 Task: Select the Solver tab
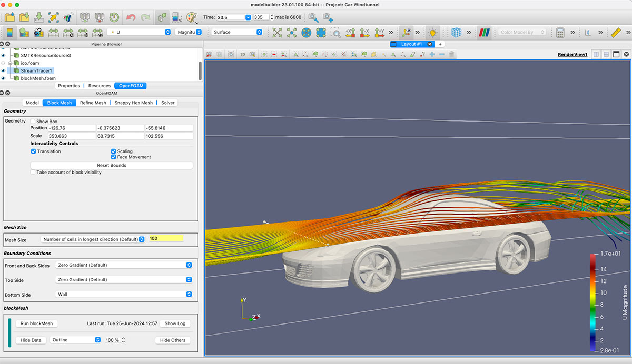point(167,103)
